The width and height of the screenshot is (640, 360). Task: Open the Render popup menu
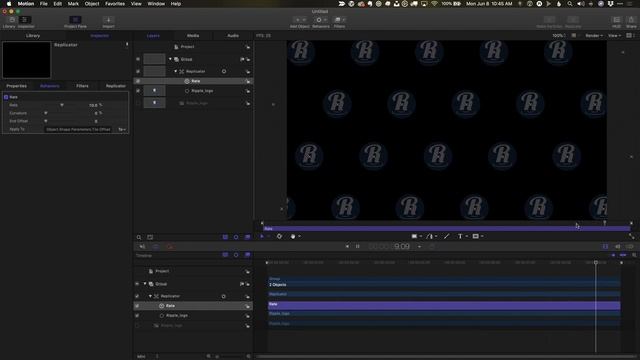[594, 36]
